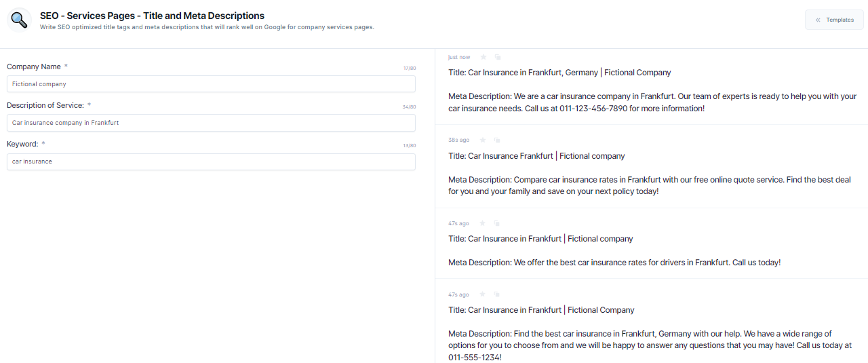The image size is (868, 363).
Task: Select title 'Car Insurance Frankfurt | Fictional company'
Action: [x=536, y=156]
